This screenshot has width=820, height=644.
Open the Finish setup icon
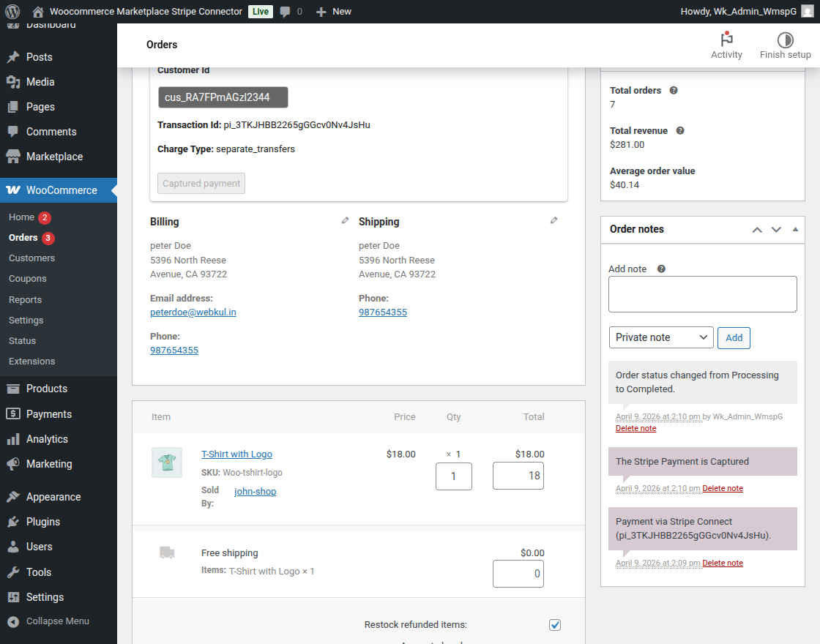pos(785,40)
